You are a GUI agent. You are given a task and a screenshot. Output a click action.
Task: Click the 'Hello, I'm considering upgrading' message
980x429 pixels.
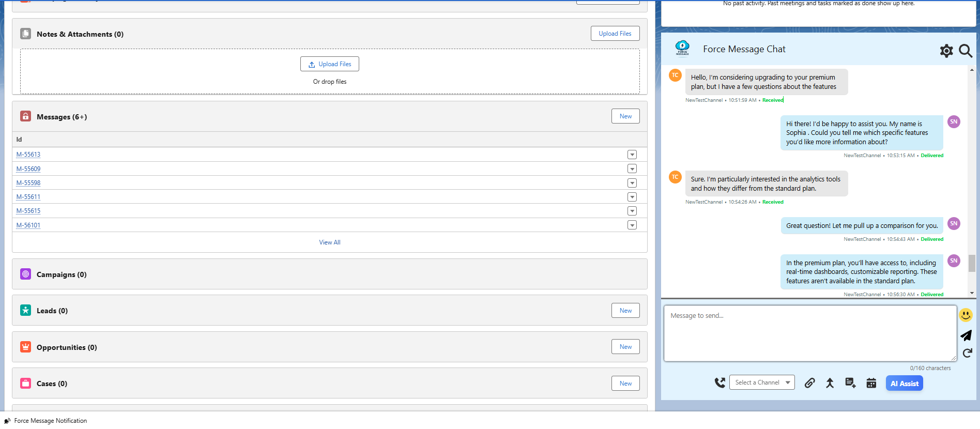767,82
